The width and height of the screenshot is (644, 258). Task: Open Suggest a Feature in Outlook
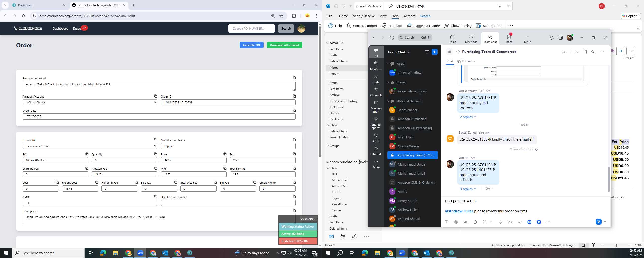(x=423, y=26)
